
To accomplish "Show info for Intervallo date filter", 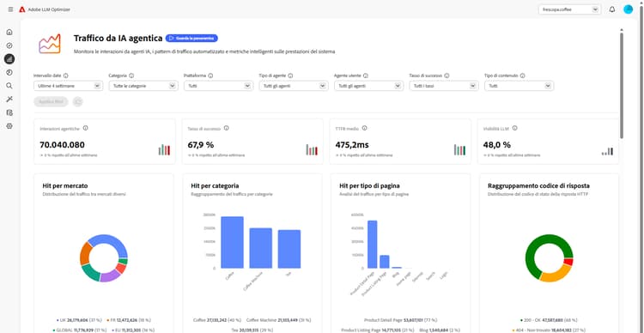I will pyautogui.click(x=66, y=76).
